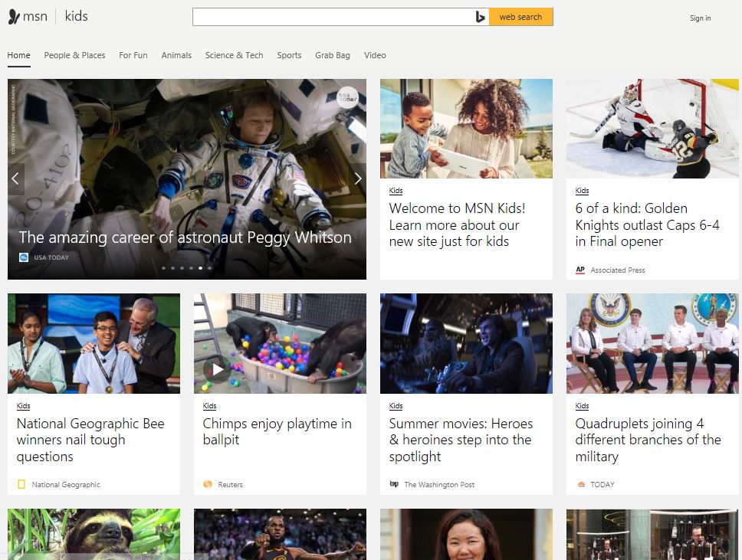Click the National Geographic source icon
Screen dimensions: 742x560
point(21,484)
